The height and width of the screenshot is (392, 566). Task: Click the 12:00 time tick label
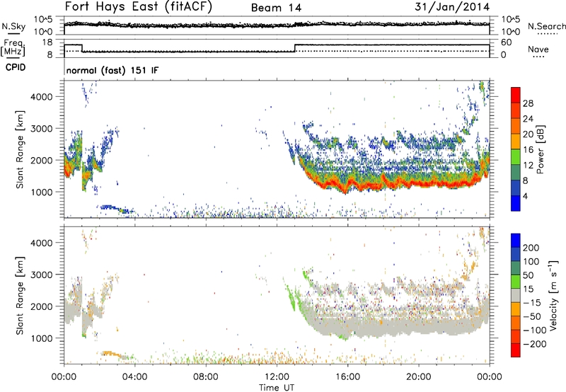click(x=277, y=377)
